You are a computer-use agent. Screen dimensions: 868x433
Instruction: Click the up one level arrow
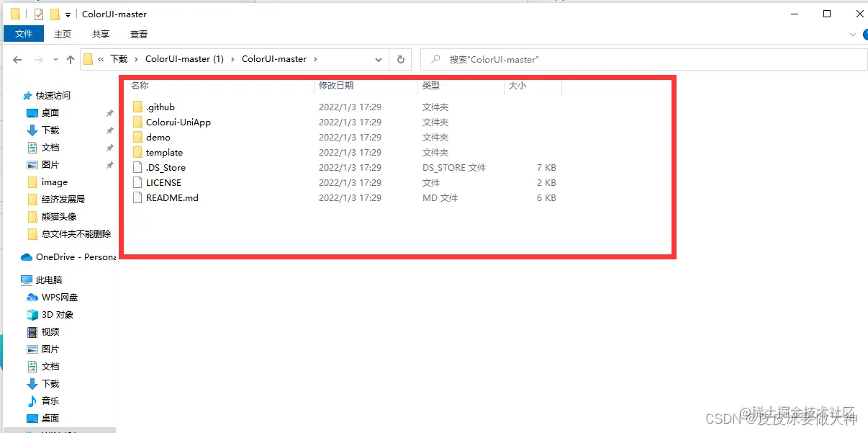[x=70, y=60]
